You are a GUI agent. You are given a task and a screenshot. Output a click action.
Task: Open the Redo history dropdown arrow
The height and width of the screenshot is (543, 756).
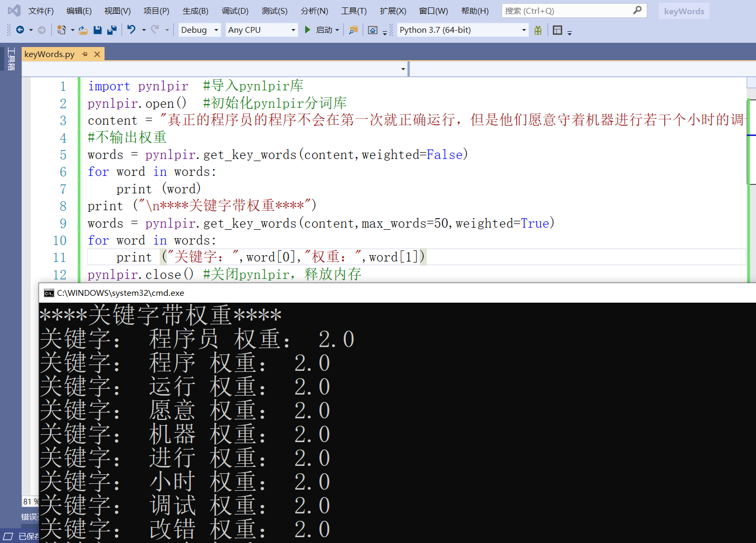(x=167, y=30)
